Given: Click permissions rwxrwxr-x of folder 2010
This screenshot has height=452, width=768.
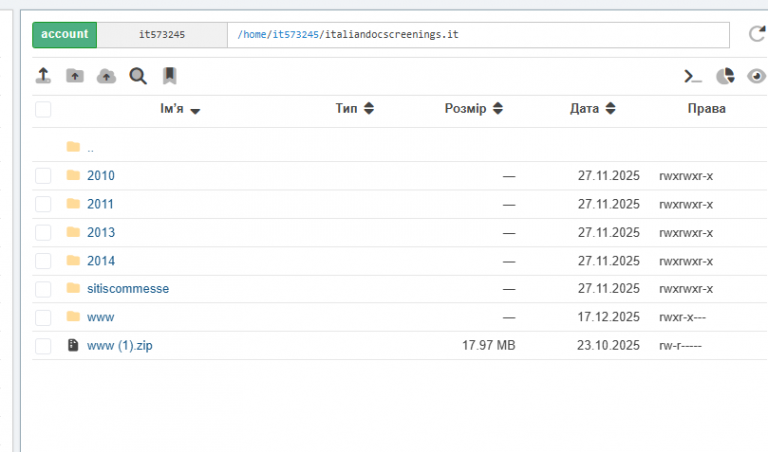Looking at the screenshot, I should point(686,176).
